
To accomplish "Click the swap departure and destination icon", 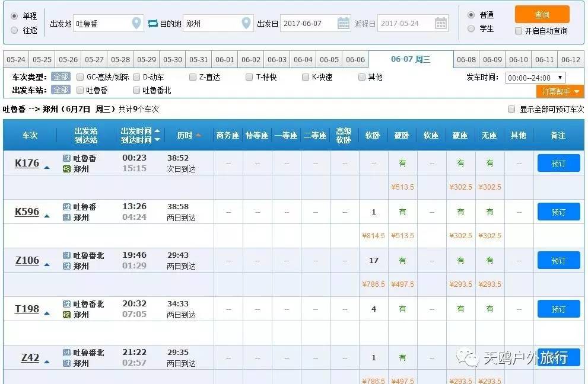I will click(152, 23).
